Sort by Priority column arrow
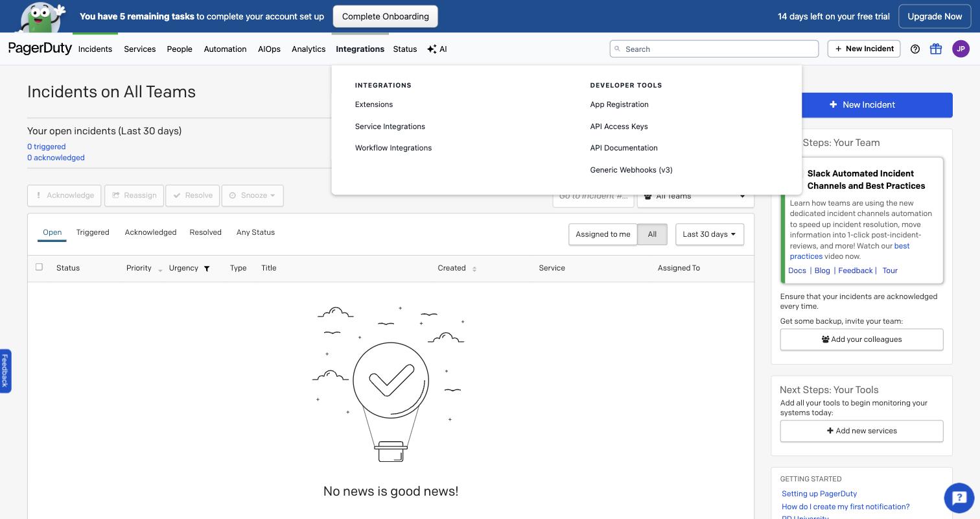 (160, 270)
